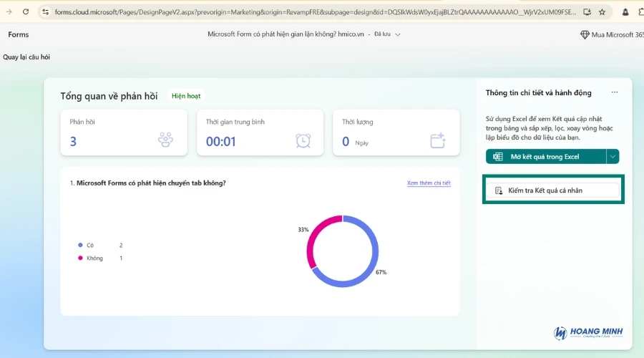The image size is (644, 358).
Task: Open the three-dots menu in insights panel
Action: 615,92
